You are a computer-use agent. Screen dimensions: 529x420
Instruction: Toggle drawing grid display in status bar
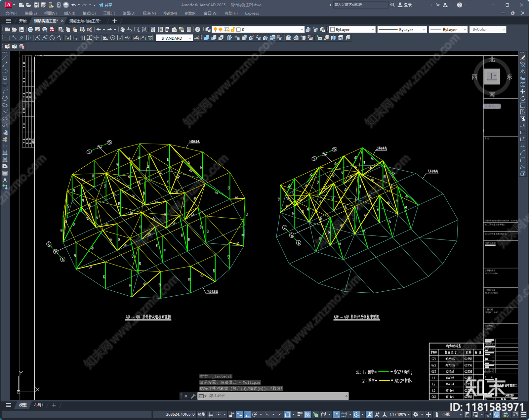point(211,414)
